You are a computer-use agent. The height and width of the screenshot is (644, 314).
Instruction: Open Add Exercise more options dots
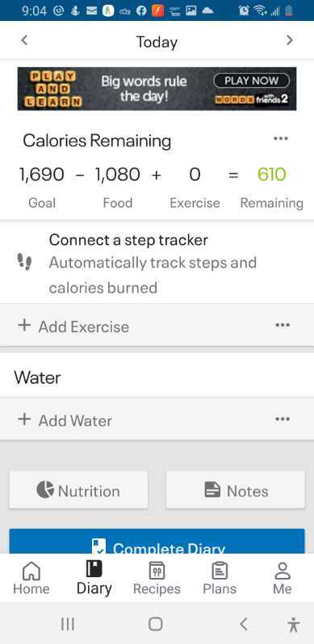[x=283, y=326]
